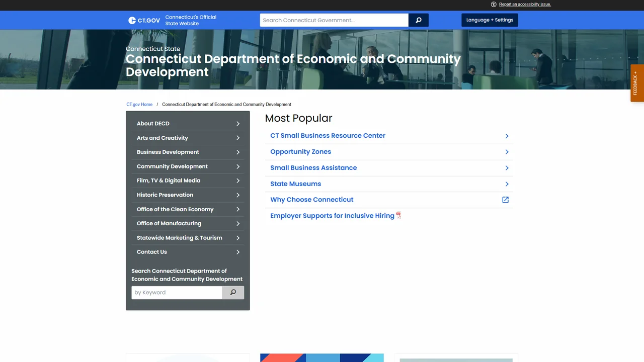Expand the Arts and Creativity chevron
This screenshot has height=362, width=644.
click(238, 138)
